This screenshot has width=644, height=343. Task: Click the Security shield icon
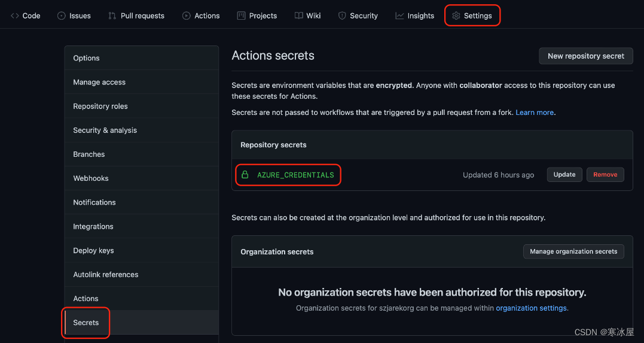341,16
